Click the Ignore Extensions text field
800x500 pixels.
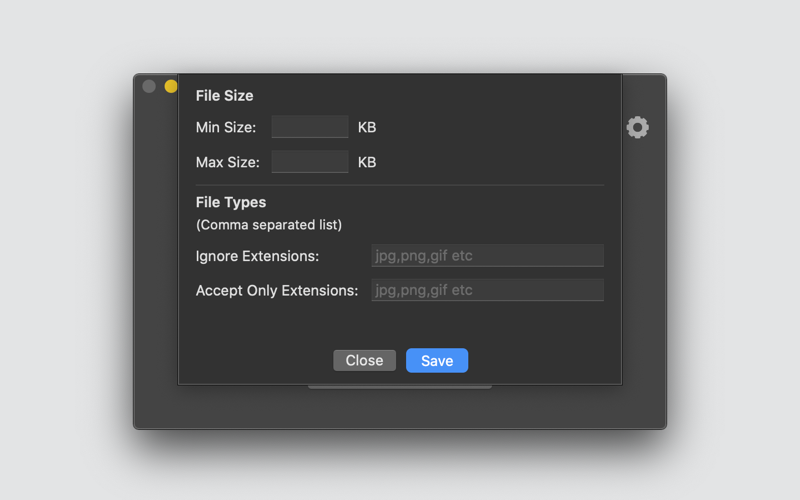tap(487, 256)
